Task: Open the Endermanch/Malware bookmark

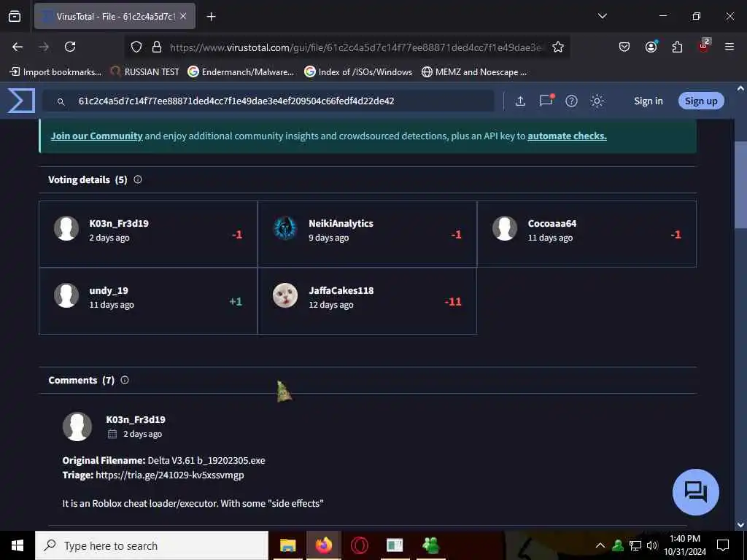Action: tap(241, 72)
